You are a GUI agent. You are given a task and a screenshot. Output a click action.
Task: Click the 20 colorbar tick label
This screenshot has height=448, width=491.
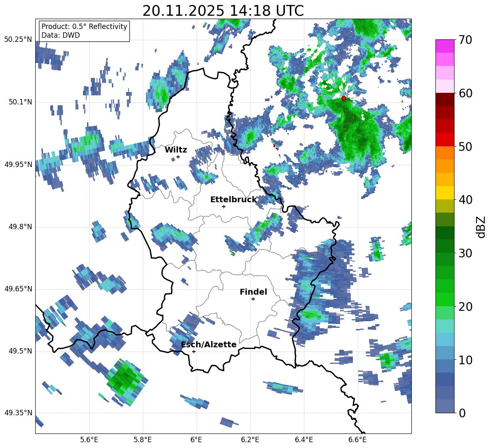coord(465,307)
